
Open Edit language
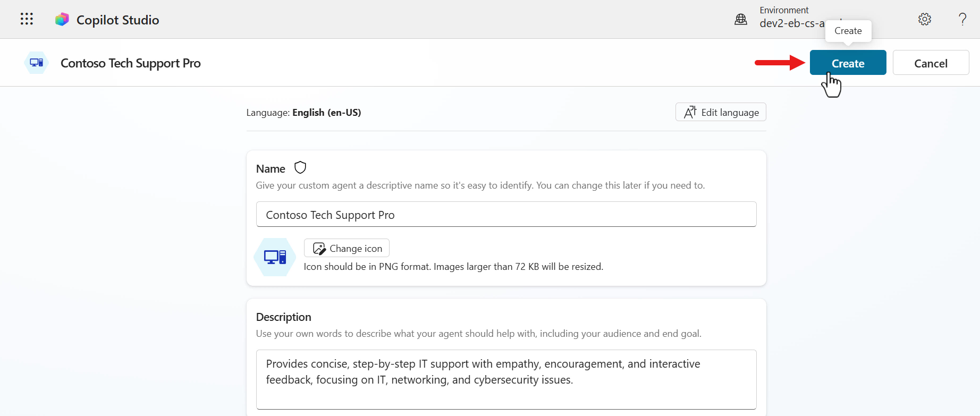720,112
